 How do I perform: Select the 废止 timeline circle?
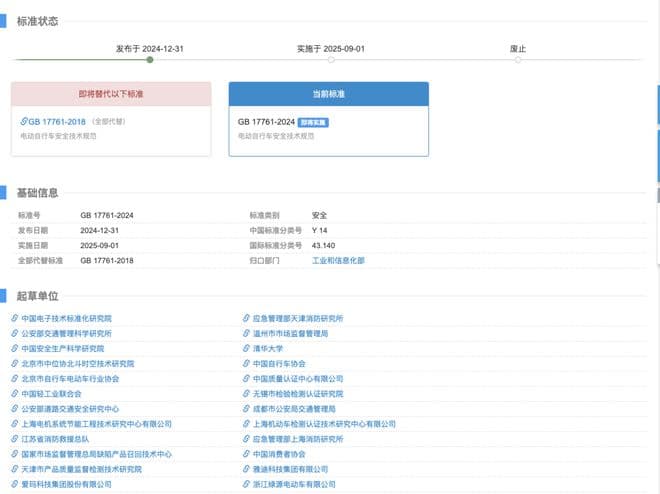[518, 60]
